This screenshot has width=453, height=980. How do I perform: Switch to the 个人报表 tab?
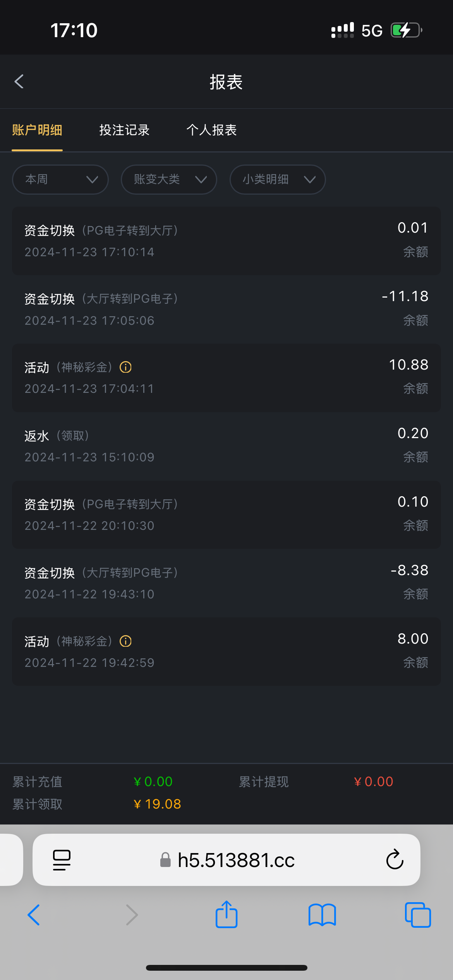point(211,130)
